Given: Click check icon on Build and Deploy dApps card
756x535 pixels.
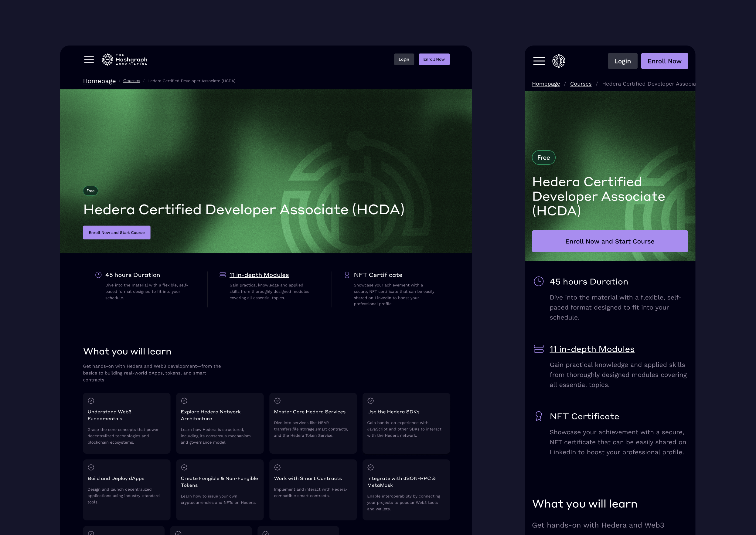Looking at the screenshot, I should pos(91,467).
